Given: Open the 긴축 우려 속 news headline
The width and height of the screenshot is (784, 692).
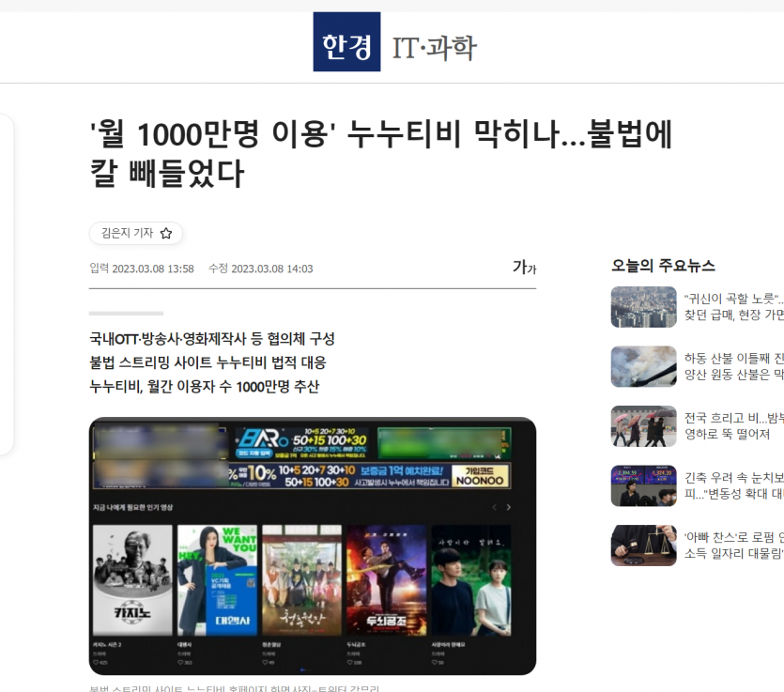Looking at the screenshot, I should [733, 485].
